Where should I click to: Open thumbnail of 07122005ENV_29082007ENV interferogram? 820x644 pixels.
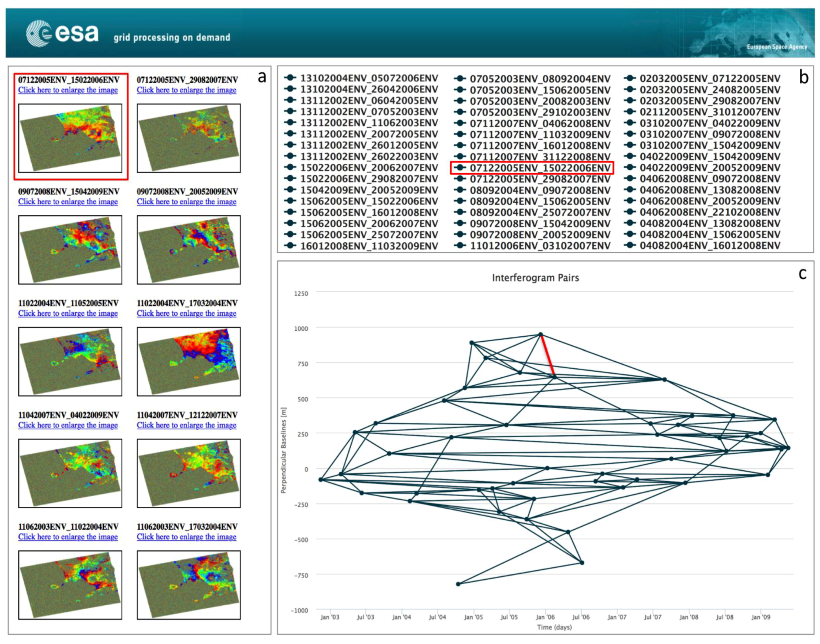pyautogui.click(x=189, y=138)
